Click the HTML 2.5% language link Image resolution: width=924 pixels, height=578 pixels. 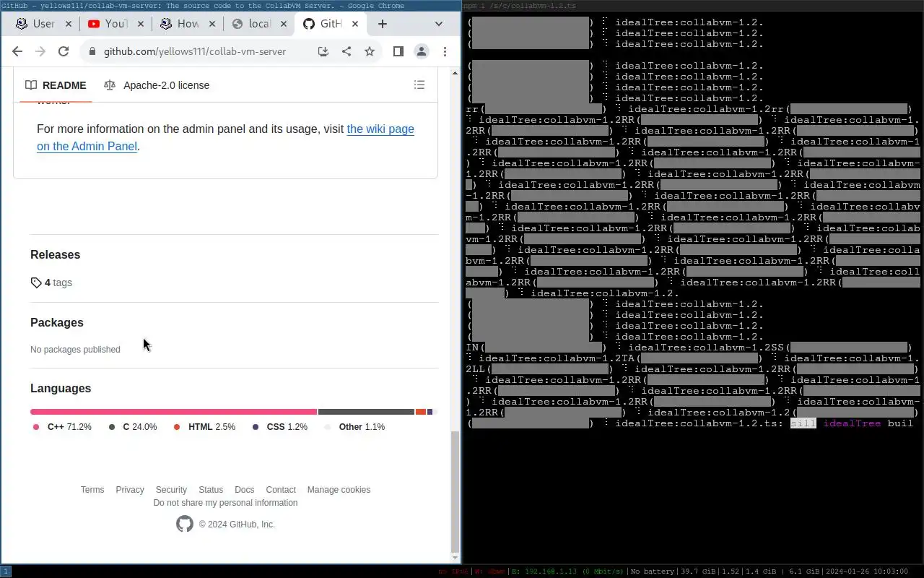point(204,427)
